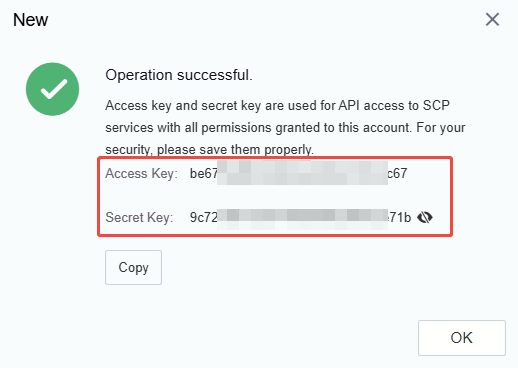Reveal the secret key with eye icon

pyautogui.click(x=425, y=217)
